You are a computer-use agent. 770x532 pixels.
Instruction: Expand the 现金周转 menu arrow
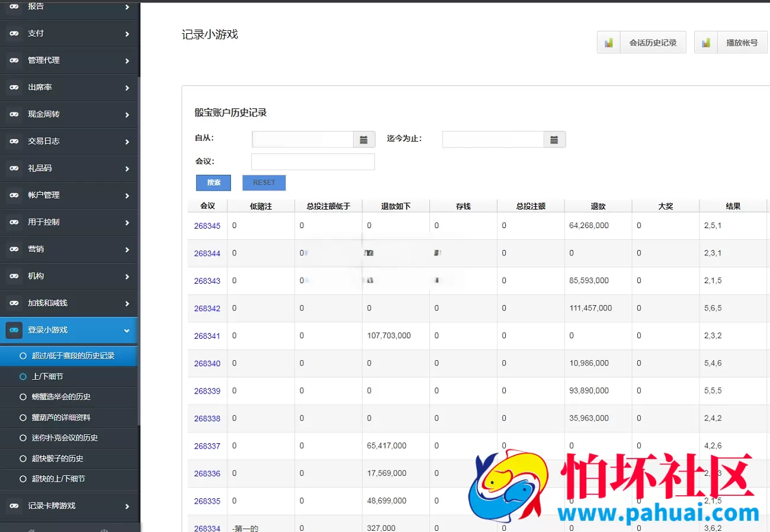127,115
